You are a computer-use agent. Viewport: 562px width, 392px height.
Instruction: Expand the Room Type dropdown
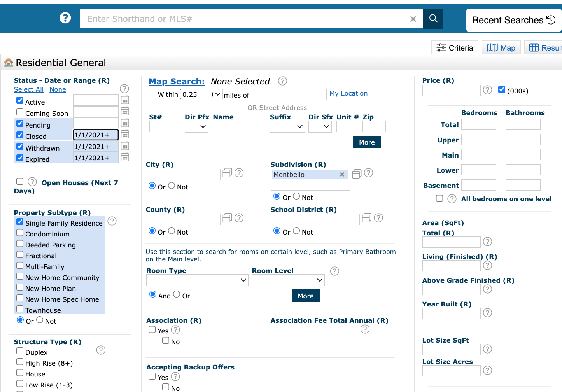197,280
